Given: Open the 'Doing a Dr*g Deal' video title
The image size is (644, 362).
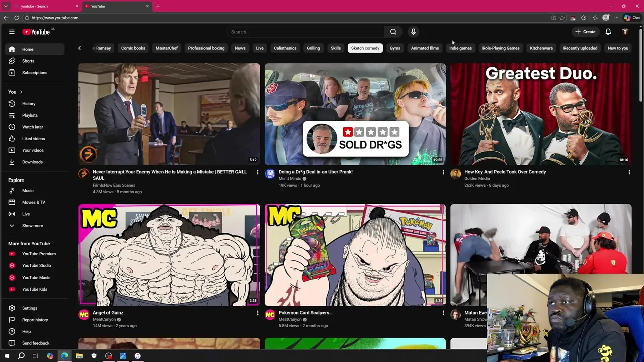Looking at the screenshot, I should [x=315, y=172].
